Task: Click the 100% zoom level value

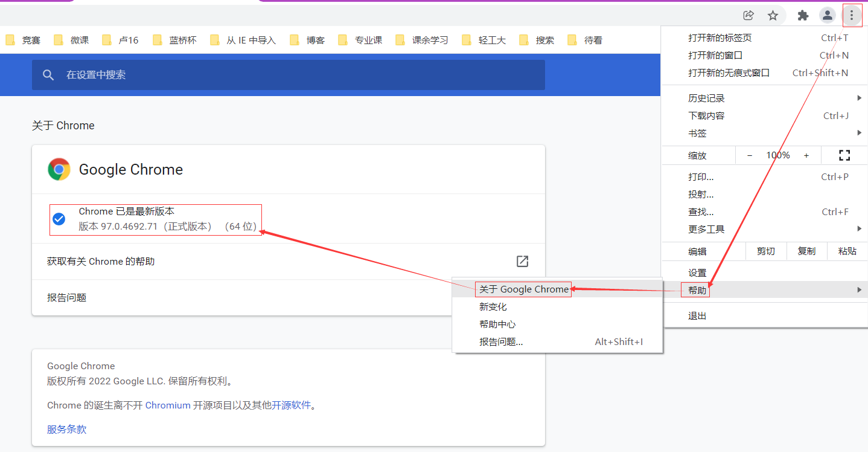Action: [778, 155]
